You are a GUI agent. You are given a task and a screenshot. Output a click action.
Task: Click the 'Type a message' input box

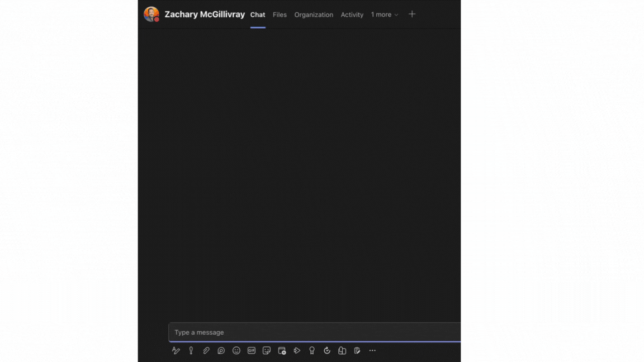pos(315,332)
